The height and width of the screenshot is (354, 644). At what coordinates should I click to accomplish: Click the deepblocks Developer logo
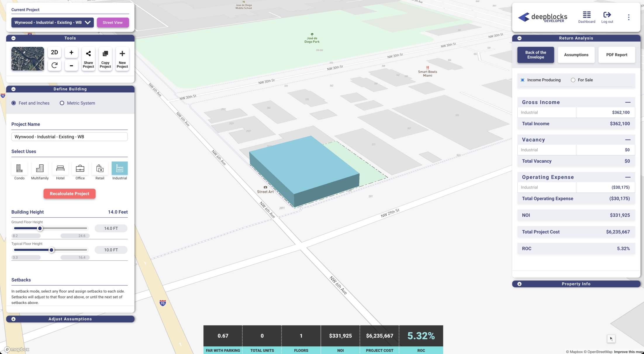(x=543, y=17)
